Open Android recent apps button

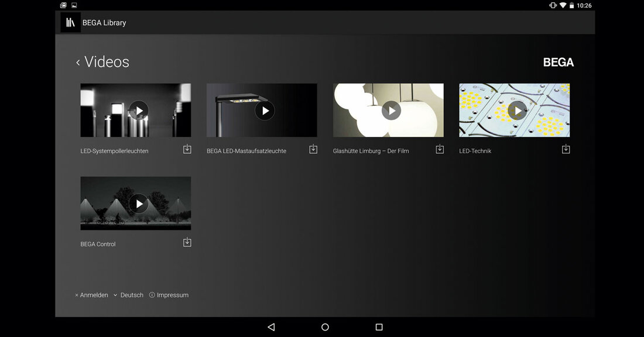[x=379, y=327]
